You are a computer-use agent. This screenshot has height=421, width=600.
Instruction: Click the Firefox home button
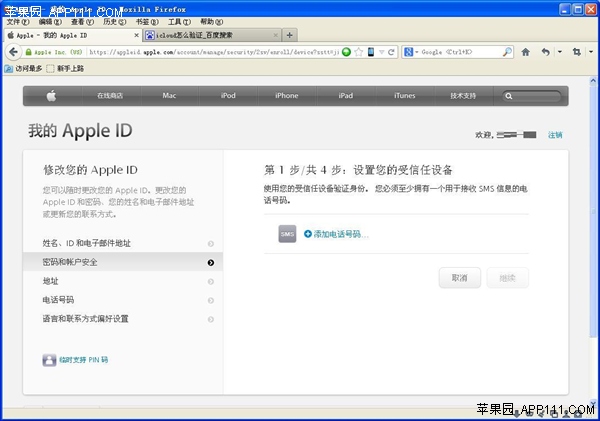click(x=525, y=52)
